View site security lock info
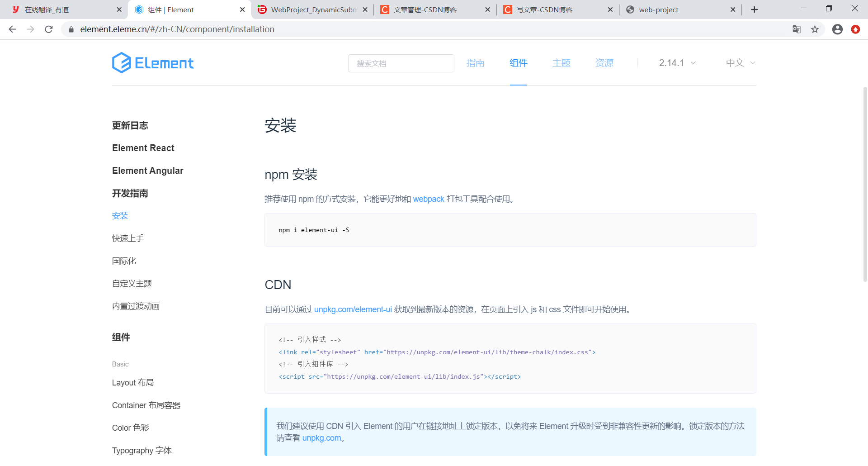This screenshot has width=868, height=466. tap(71, 29)
